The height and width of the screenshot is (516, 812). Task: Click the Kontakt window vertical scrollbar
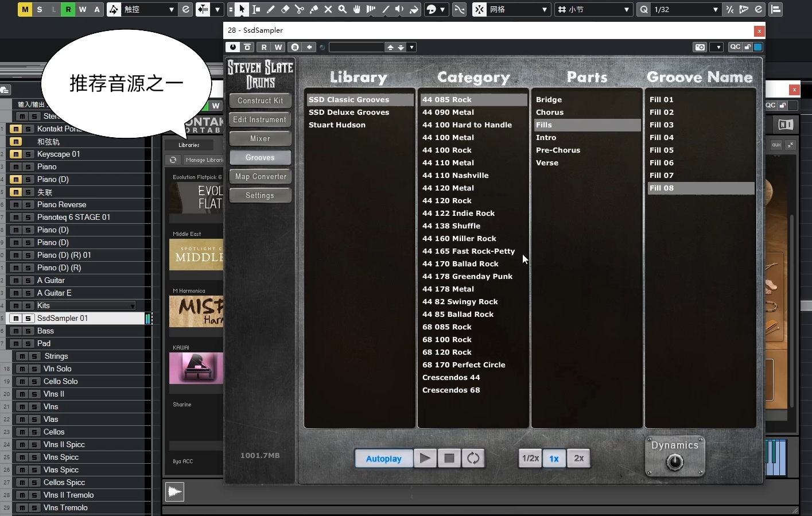click(x=792, y=310)
